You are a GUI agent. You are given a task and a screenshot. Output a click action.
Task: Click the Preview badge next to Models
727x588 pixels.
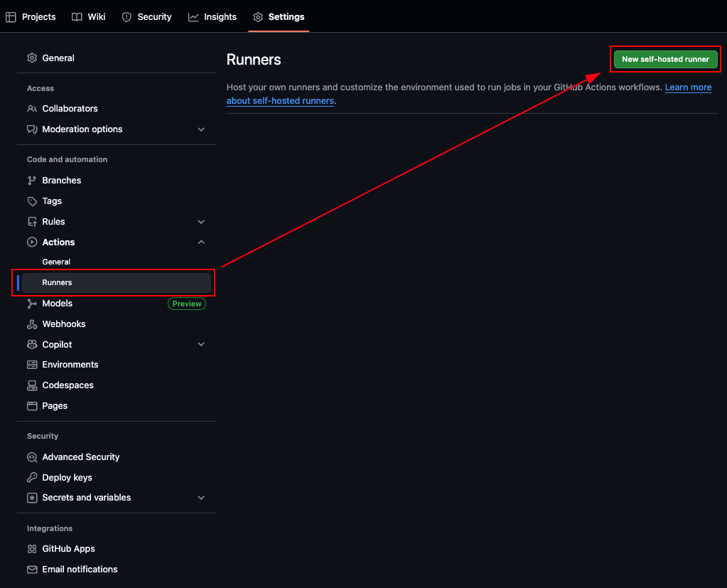(187, 304)
